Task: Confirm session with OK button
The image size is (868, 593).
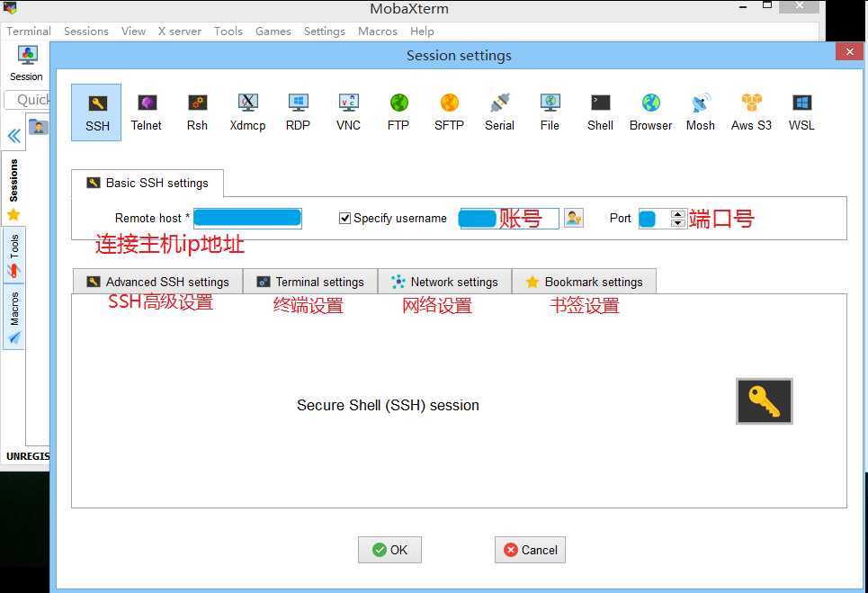Action: click(389, 550)
